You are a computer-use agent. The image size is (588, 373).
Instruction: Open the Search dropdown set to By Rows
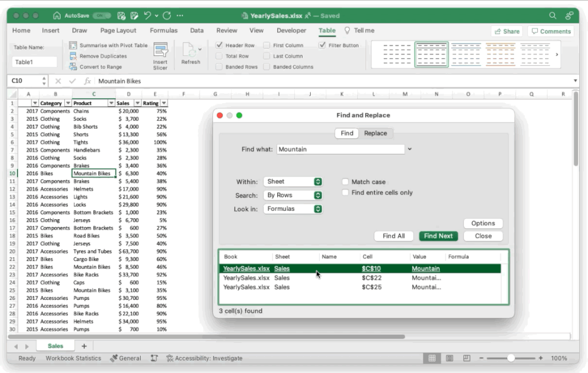pyautogui.click(x=293, y=195)
